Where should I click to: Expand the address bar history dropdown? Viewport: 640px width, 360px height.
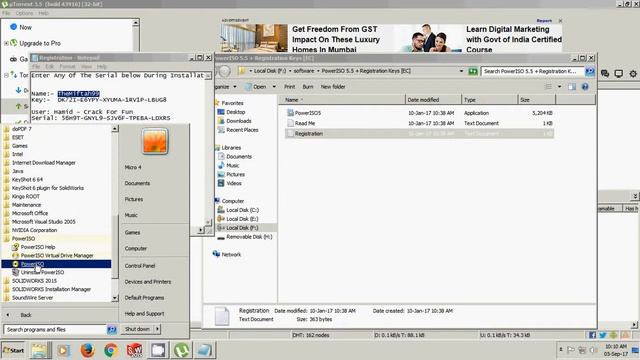point(461,71)
